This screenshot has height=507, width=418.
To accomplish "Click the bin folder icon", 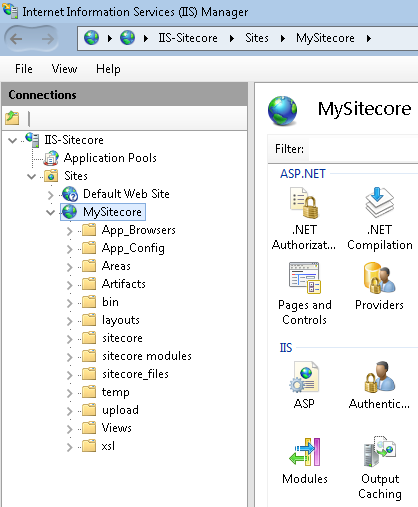I will point(89,302).
